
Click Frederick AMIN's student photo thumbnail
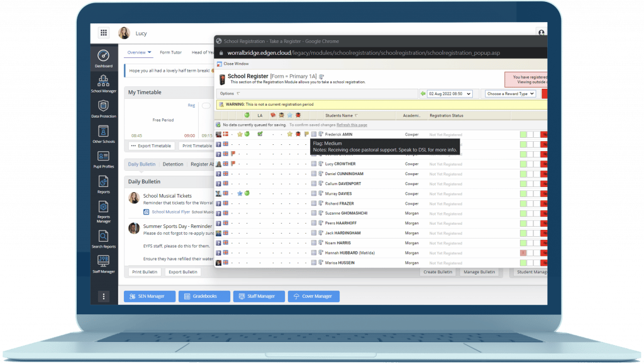tap(218, 135)
